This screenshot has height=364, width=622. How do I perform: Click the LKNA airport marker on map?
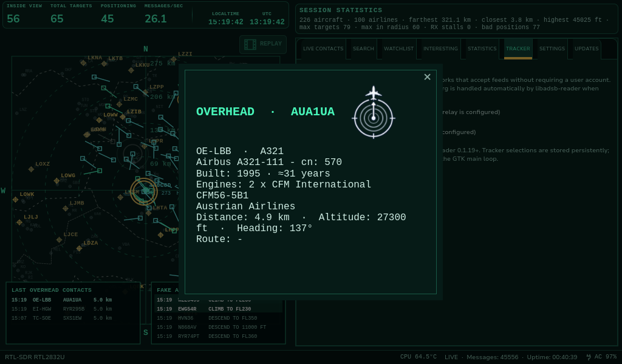[x=83, y=62]
